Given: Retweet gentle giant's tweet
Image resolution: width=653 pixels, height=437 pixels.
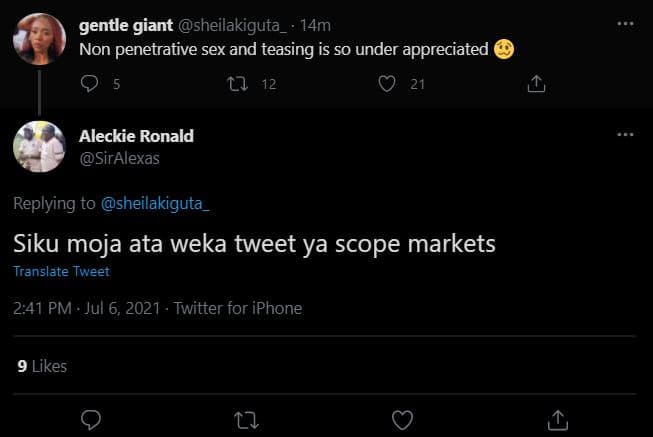Looking at the screenshot, I should 238,84.
